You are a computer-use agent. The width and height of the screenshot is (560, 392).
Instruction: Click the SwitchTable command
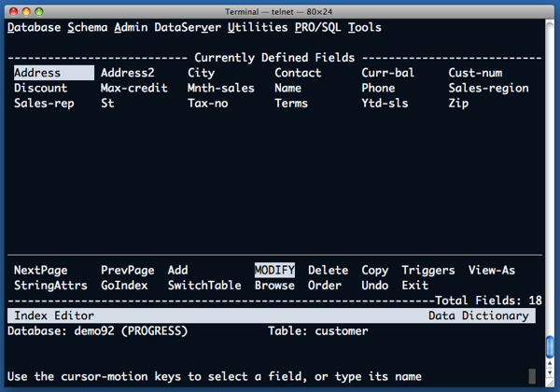[204, 286]
